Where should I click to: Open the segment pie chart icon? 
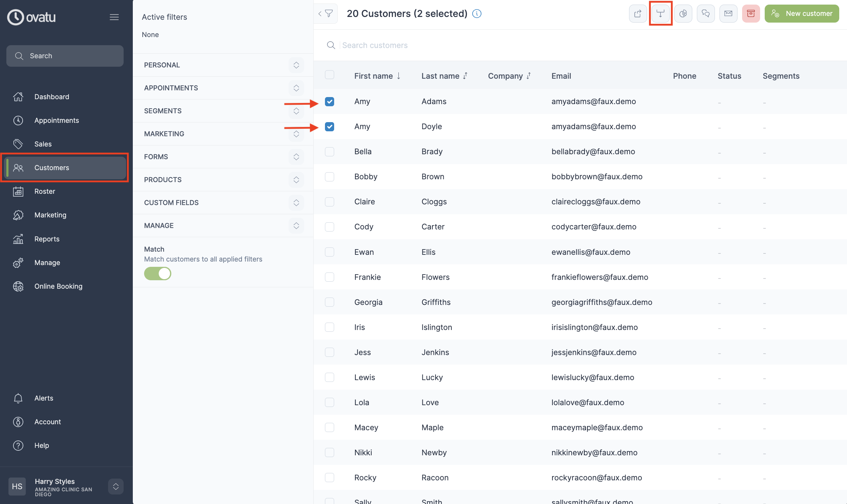[683, 13]
